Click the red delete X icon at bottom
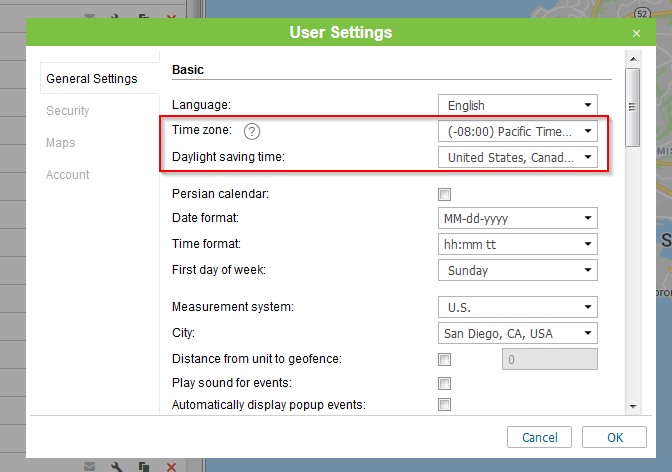The image size is (672, 472). pos(171,466)
